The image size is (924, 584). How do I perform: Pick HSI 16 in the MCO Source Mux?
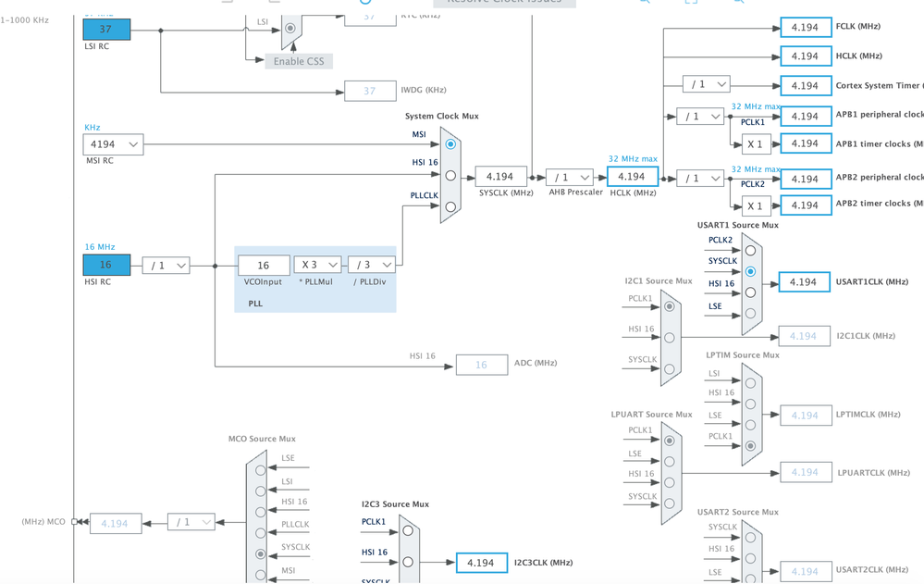[261, 512]
